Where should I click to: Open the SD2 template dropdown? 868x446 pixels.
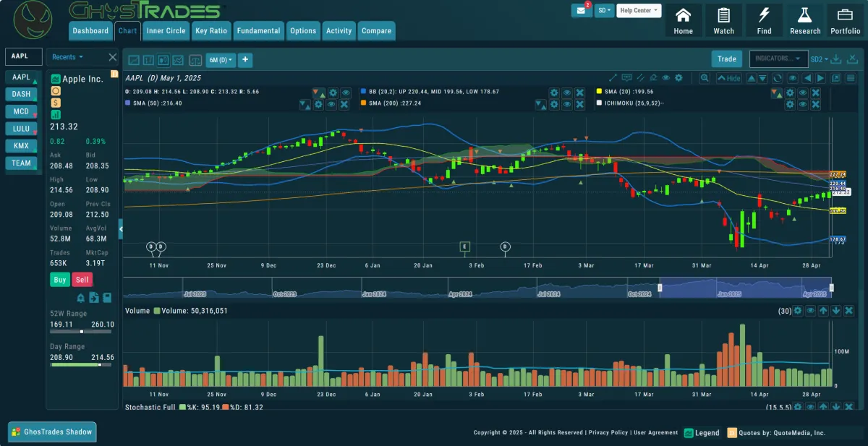[x=819, y=59]
